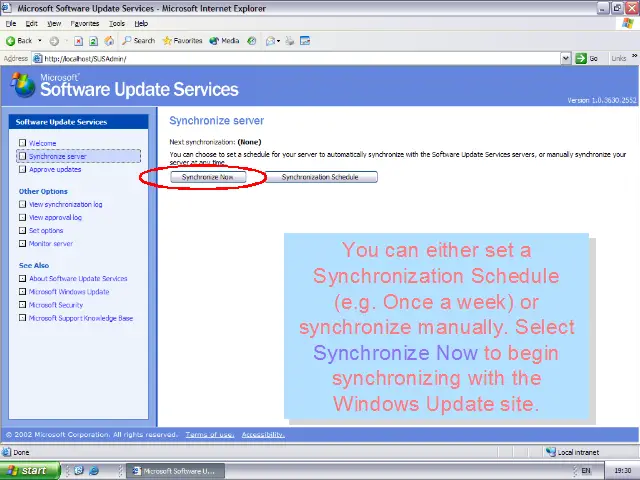Open About Software Update Services link
640x480 pixels.
(x=78, y=279)
